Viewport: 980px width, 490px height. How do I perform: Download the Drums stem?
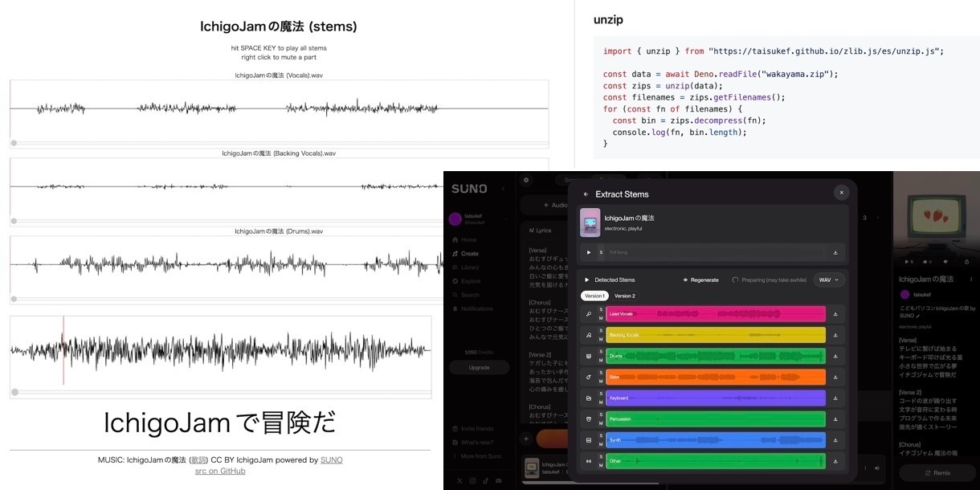(836, 356)
